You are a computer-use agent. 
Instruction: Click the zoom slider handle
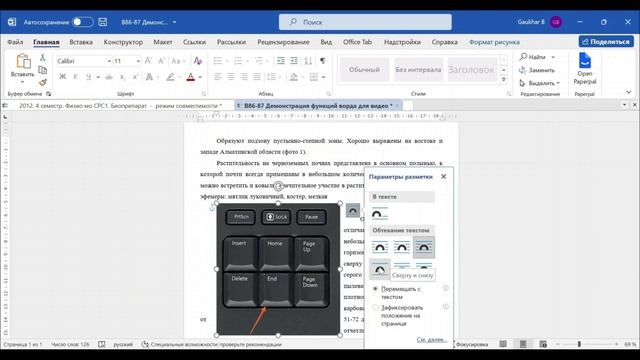click(x=579, y=344)
